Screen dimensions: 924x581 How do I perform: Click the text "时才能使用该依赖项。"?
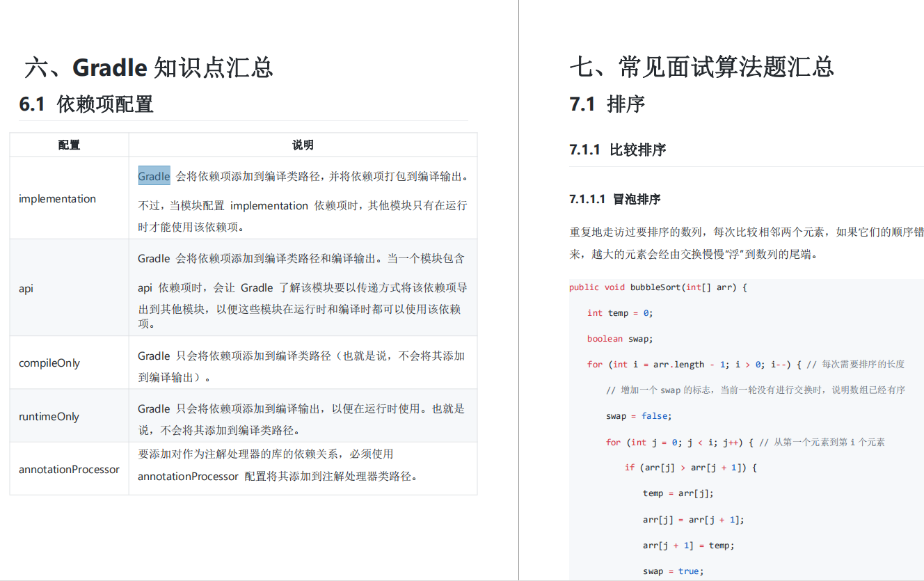click(x=191, y=227)
